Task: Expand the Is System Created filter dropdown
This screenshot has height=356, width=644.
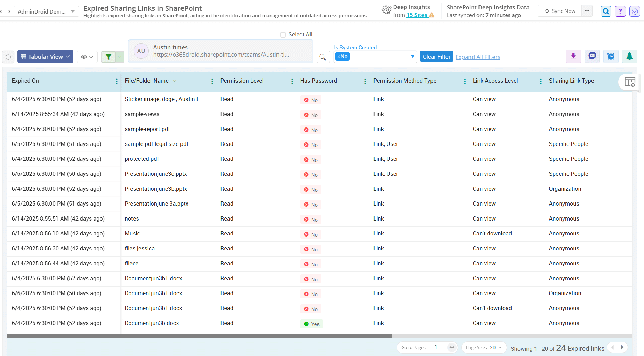Action: [412, 56]
